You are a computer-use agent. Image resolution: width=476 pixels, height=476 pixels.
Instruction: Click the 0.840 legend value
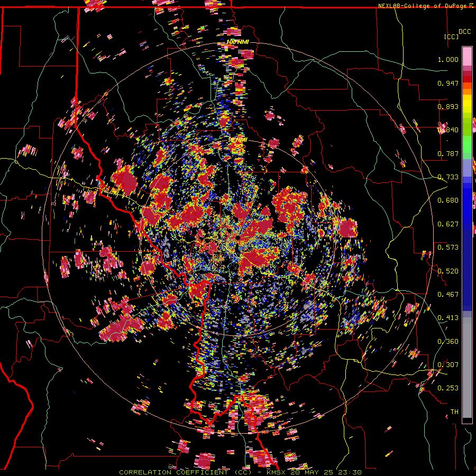[x=448, y=130]
